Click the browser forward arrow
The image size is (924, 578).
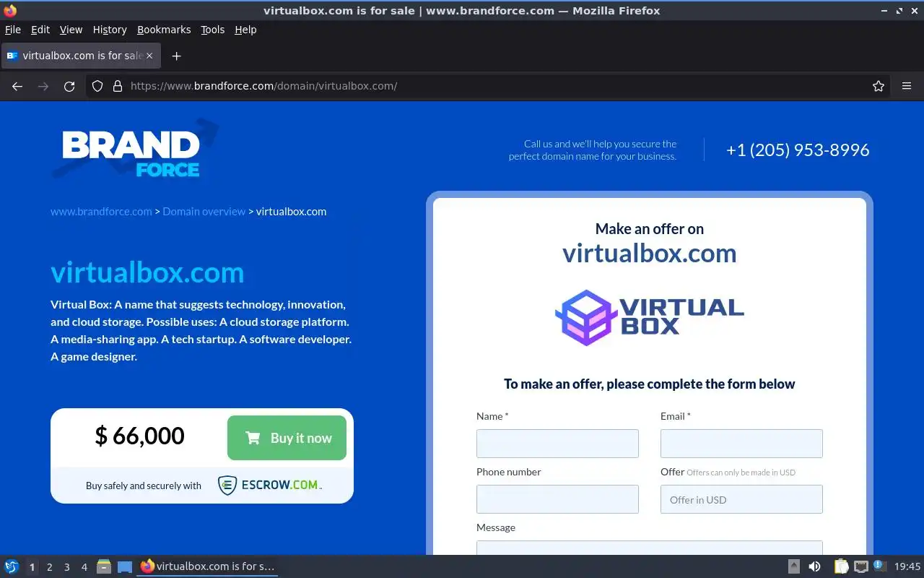point(43,86)
